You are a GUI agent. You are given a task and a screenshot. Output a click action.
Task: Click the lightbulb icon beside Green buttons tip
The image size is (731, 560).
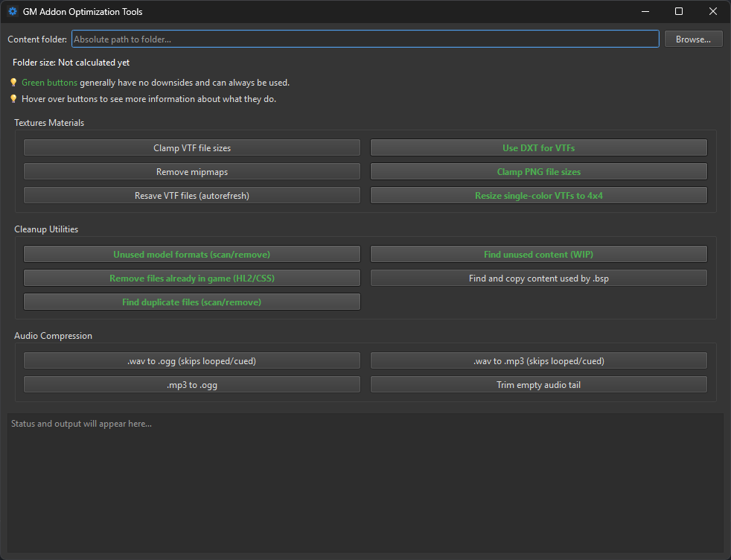tap(13, 83)
